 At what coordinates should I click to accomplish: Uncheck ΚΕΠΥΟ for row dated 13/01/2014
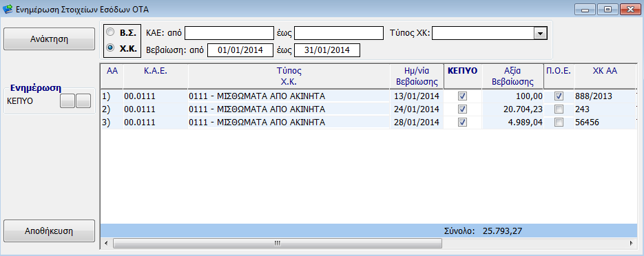(462, 96)
